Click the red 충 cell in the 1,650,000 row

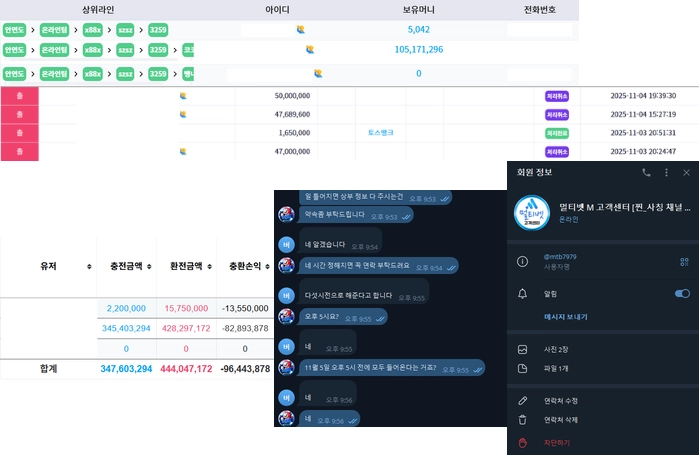pyautogui.click(x=20, y=133)
